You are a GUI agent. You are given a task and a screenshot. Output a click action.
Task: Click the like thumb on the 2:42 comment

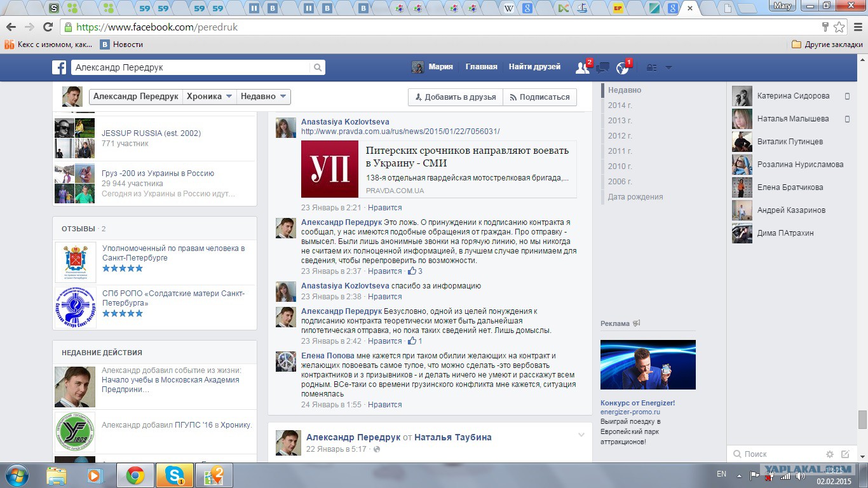412,341
